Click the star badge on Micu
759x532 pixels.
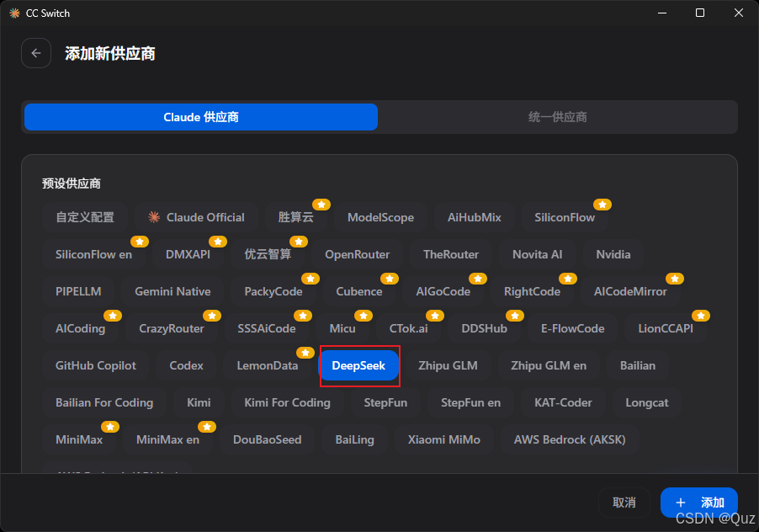click(x=364, y=316)
